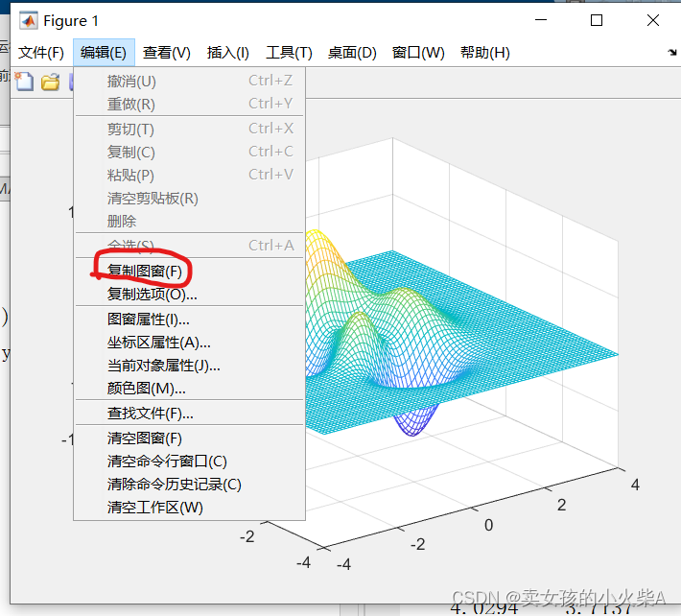The width and height of the screenshot is (681, 616).
Task: Click greyed 重做(R) entry
Action: pos(189,105)
